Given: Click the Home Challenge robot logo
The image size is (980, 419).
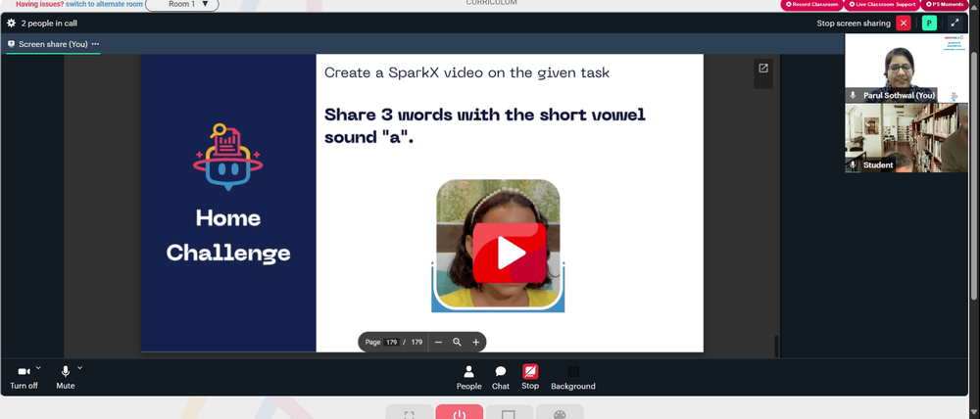Looking at the screenshot, I should (x=228, y=158).
